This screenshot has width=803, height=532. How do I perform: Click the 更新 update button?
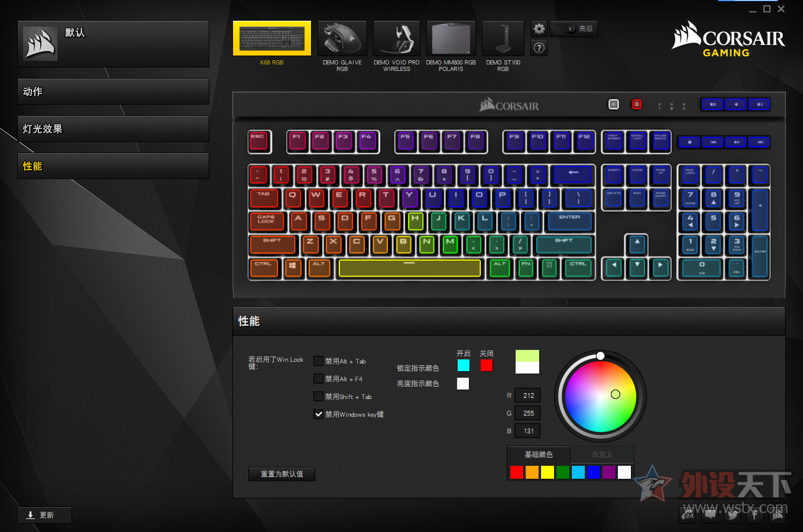(45, 515)
